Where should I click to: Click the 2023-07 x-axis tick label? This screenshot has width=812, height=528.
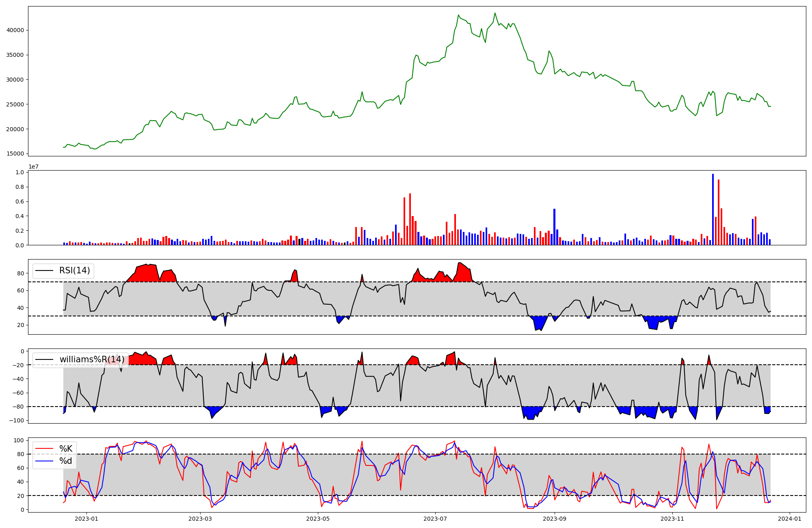point(435,519)
